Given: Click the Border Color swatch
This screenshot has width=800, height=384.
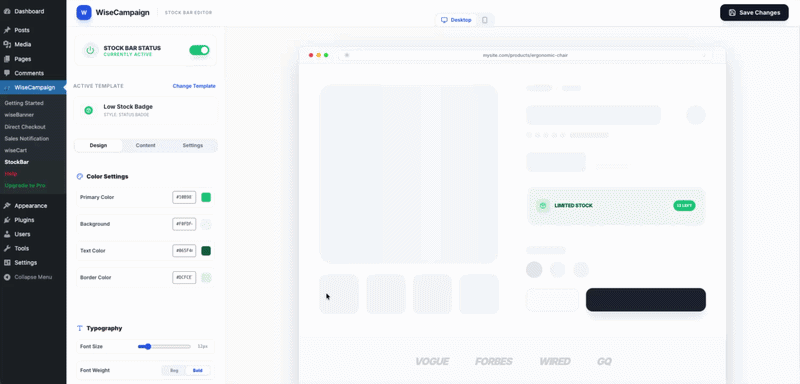Looking at the screenshot, I should (206, 277).
